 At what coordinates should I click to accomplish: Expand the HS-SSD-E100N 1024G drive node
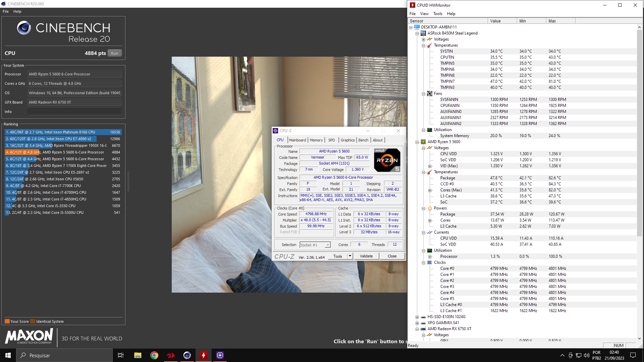pos(417,317)
